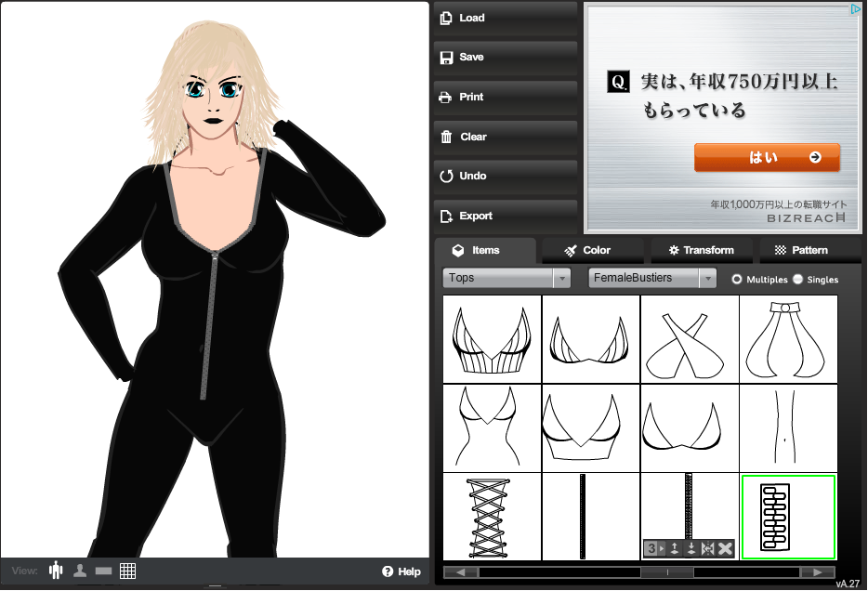Click the wide rectangle view icon
The image size is (868, 591).
(x=103, y=571)
